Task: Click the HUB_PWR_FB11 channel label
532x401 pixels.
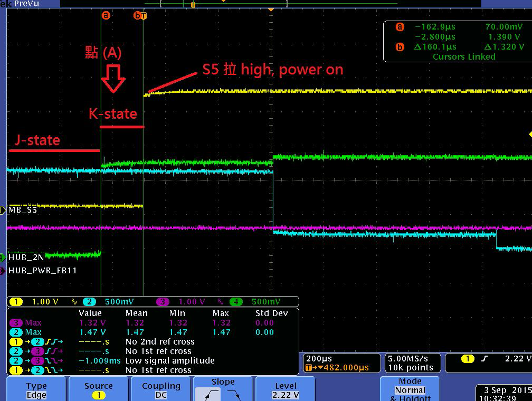Action: pyautogui.click(x=42, y=270)
